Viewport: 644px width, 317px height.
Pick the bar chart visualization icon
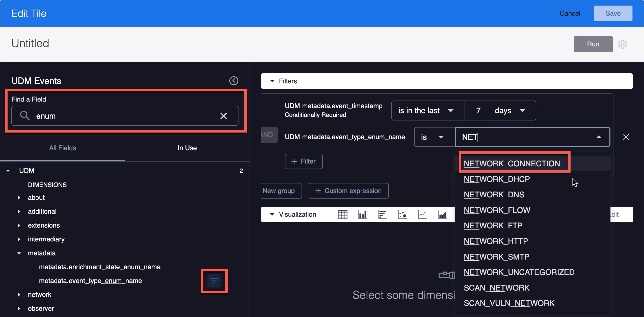[383, 214]
